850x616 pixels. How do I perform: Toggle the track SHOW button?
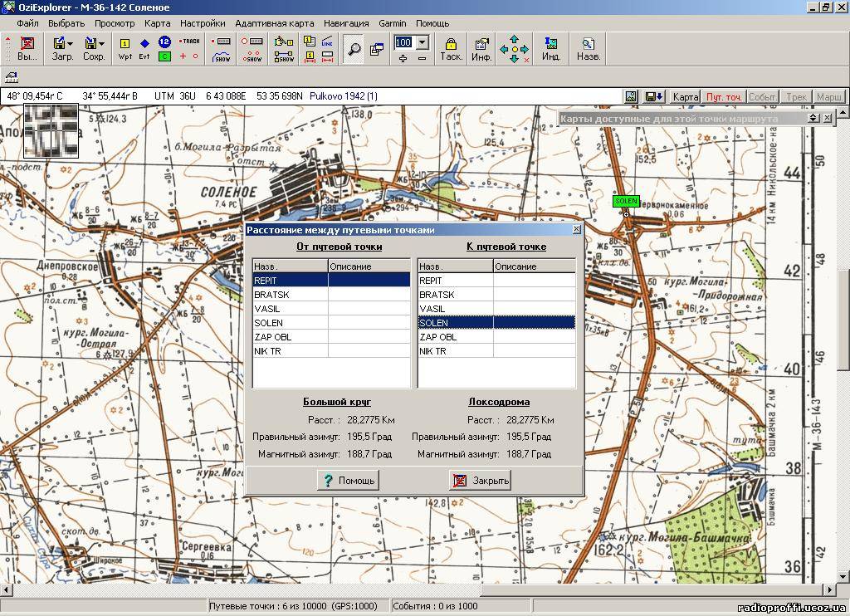pos(222,56)
